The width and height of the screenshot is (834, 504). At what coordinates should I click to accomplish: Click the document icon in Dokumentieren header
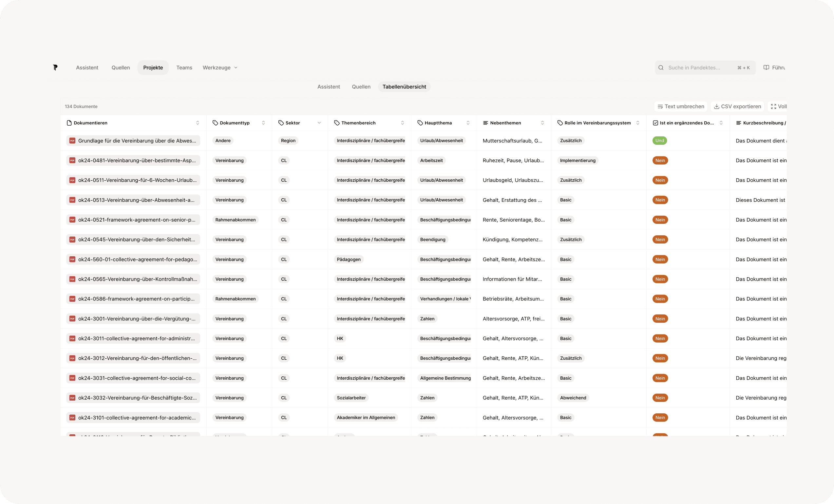[69, 123]
